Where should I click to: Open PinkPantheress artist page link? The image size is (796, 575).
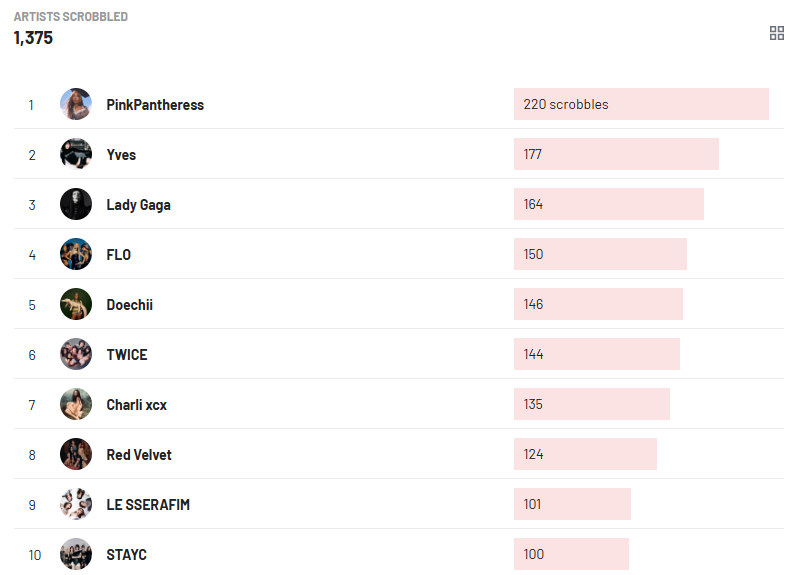[155, 105]
